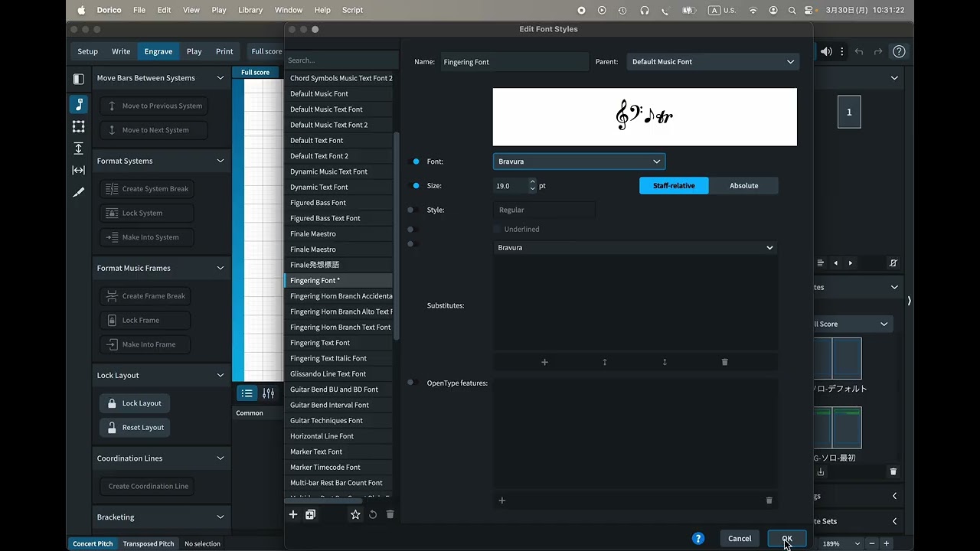Click the font style Search field
The image size is (980, 551).
[341, 60]
